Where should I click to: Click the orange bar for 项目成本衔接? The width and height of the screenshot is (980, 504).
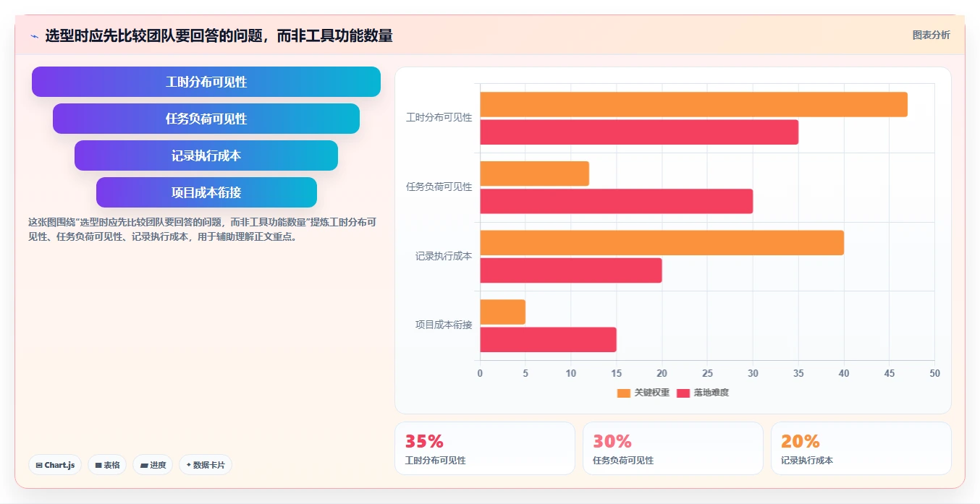pos(502,312)
